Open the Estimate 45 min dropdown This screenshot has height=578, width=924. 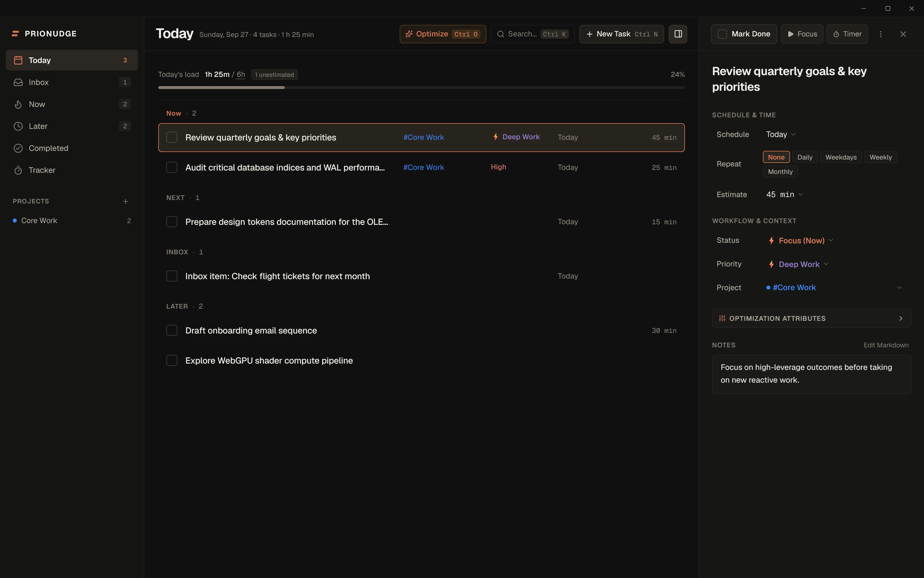tap(785, 194)
